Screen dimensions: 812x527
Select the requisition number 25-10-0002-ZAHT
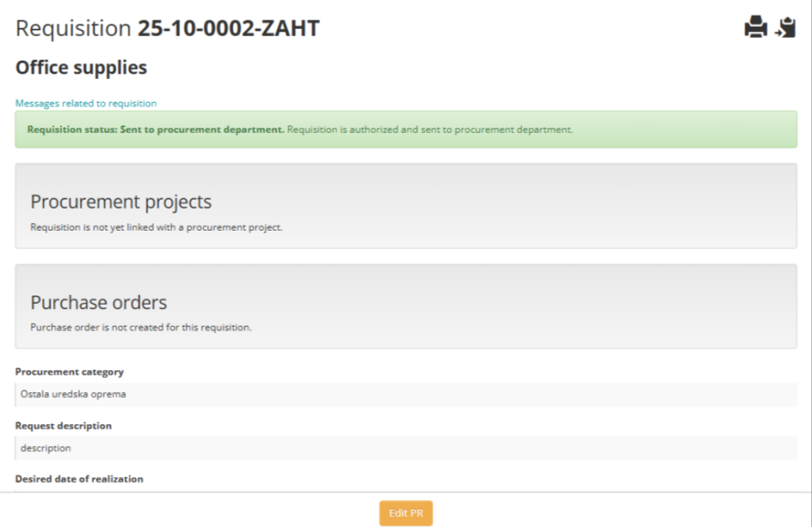228,29
